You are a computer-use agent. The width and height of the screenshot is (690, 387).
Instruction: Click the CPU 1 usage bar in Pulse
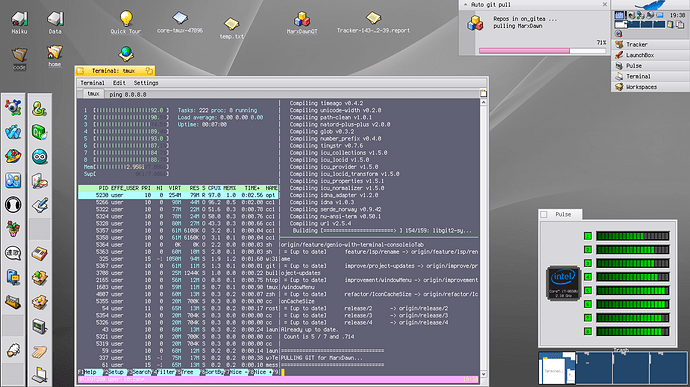[x=633, y=236]
